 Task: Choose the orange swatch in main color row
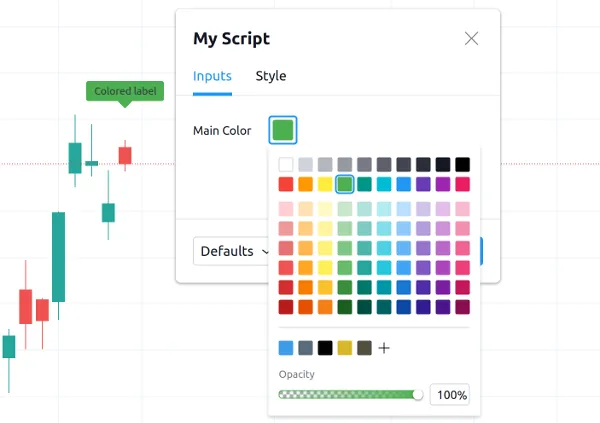306,184
